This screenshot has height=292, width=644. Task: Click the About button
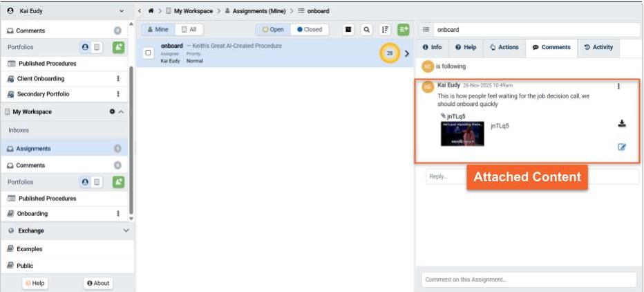[x=98, y=283]
